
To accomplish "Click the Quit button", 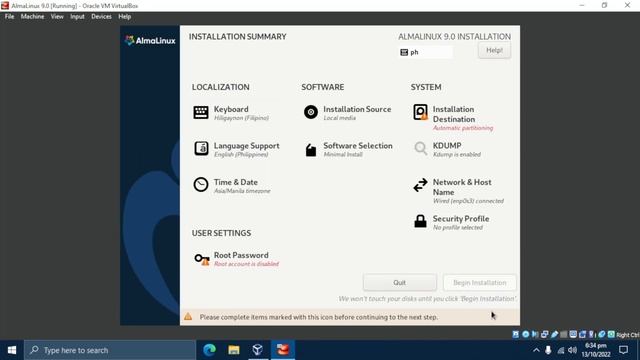I will (400, 282).
